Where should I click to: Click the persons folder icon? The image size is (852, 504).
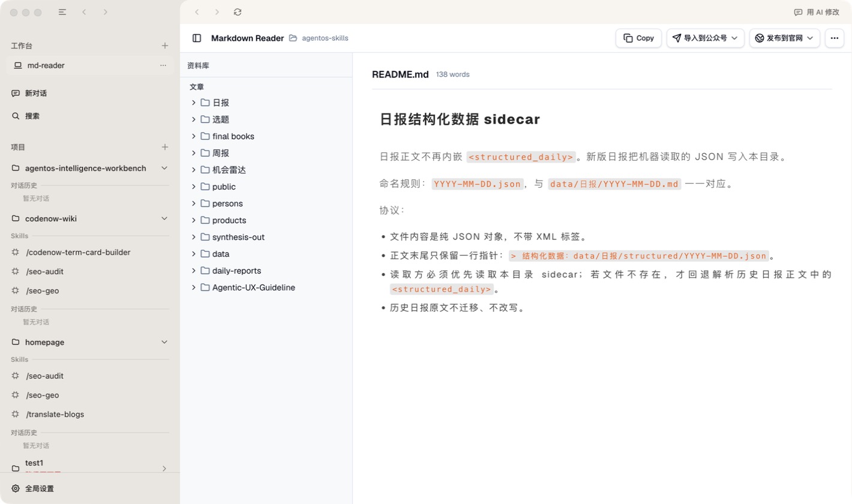coord(205,203)
